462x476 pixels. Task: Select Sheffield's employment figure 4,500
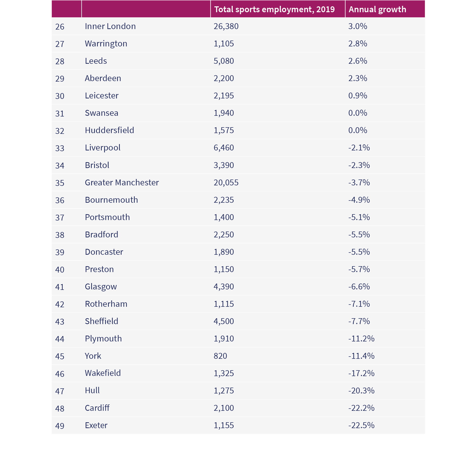coord(224,321)
